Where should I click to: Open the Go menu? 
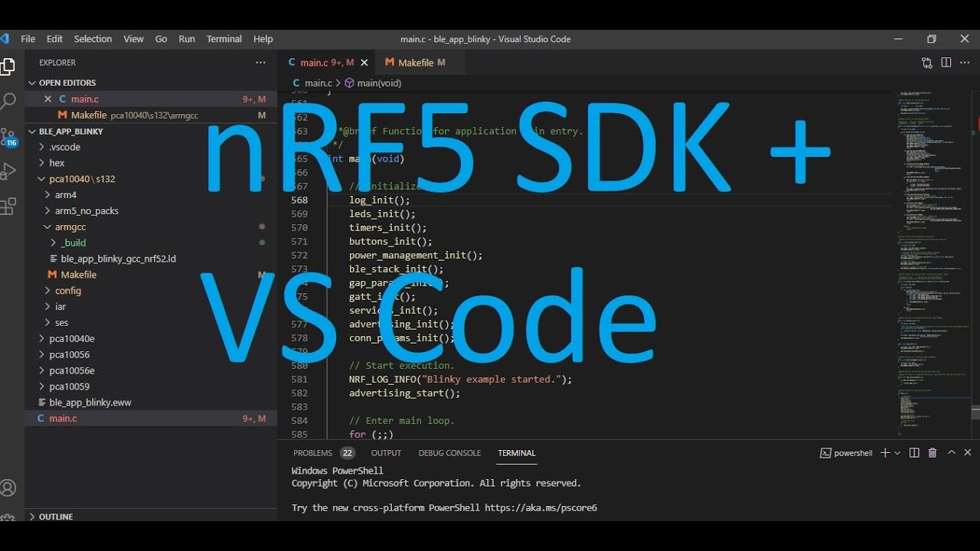point(161,39)
